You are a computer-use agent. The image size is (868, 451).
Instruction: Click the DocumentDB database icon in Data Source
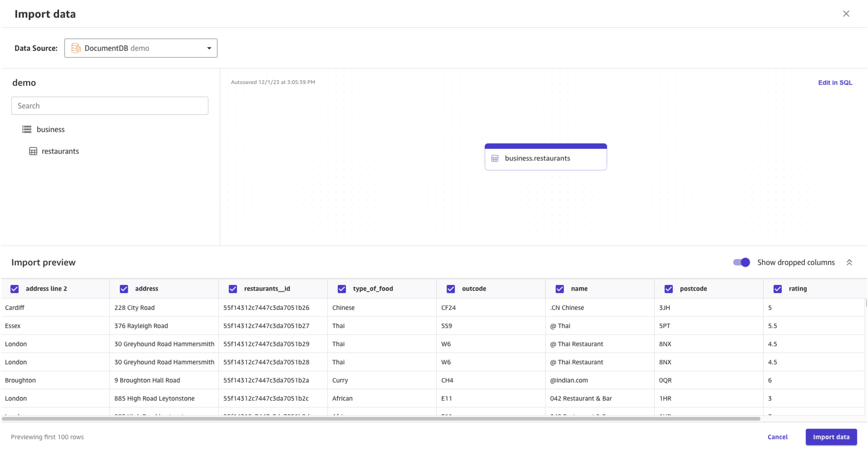[x=76, y=48]
